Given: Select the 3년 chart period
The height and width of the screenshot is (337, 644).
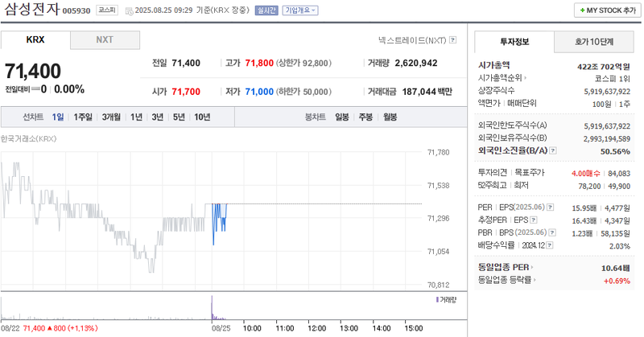Looking at the screenshot, I should pyautogui.click(x=157, y=117).
